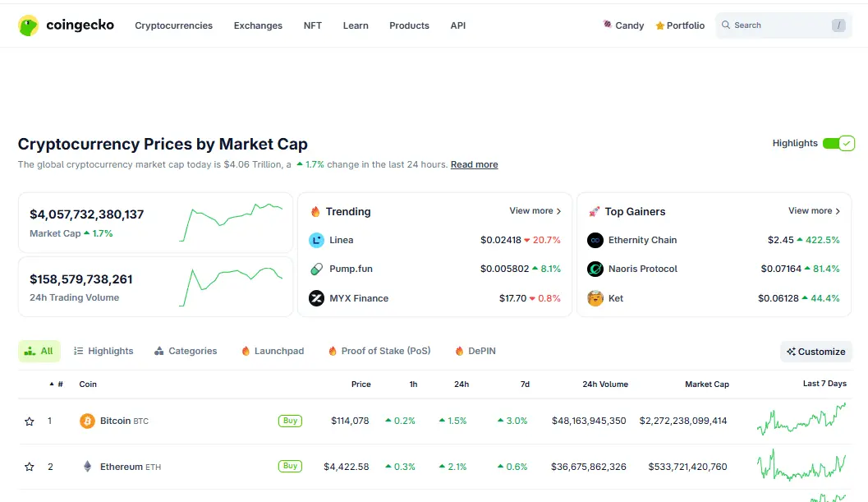Sort the table by Coin column header
Viewport: 868px width, 502px height.
88,384
